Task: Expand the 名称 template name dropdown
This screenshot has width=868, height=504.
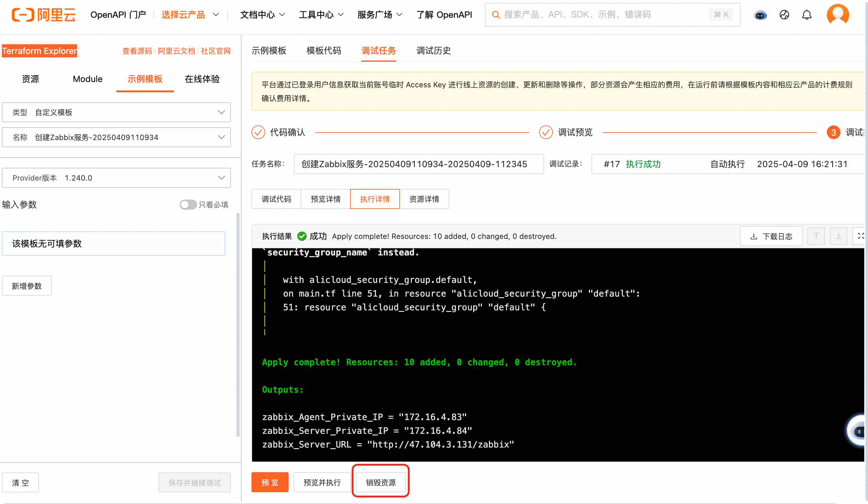Action: pos(116,137)
